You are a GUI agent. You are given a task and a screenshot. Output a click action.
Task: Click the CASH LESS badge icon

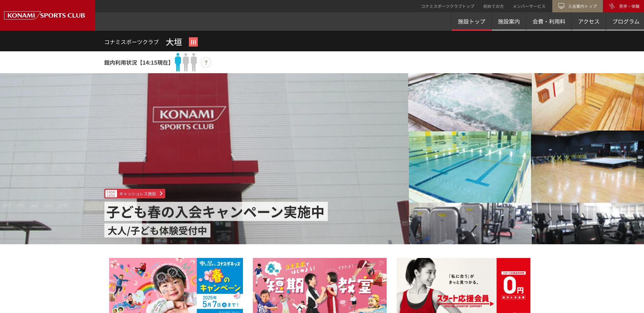[x=111, y=194]
